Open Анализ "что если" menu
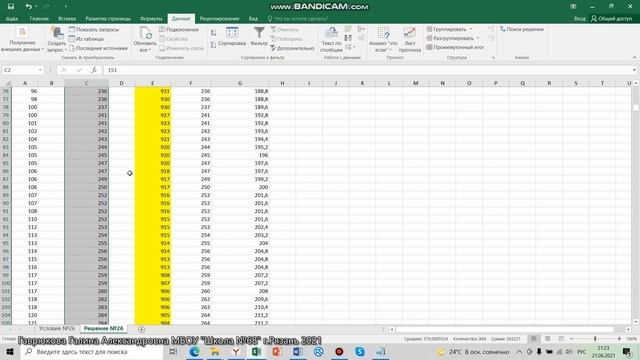 (x=383, y=40)
